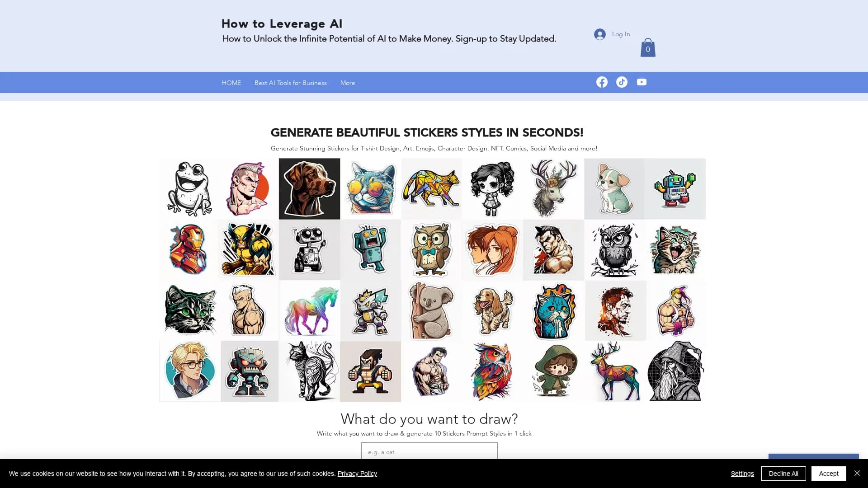
Task: Select the curly-haired chibi girl sticker
Action: 492,189
